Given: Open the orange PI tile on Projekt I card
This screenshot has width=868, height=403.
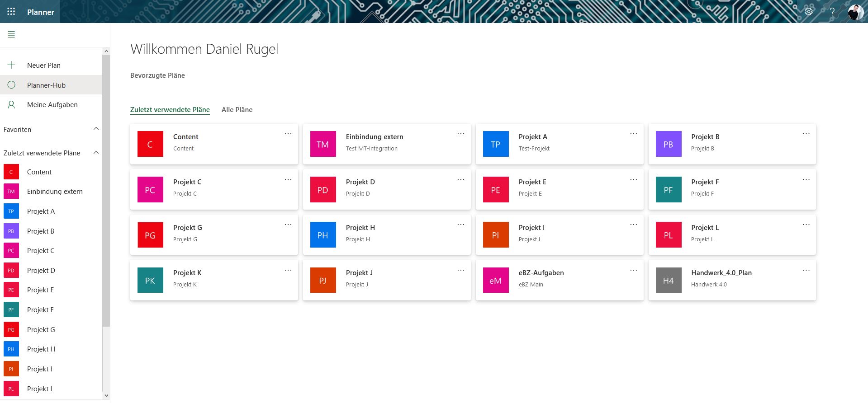Looking at the screenshot, I should tap(496, 235).
